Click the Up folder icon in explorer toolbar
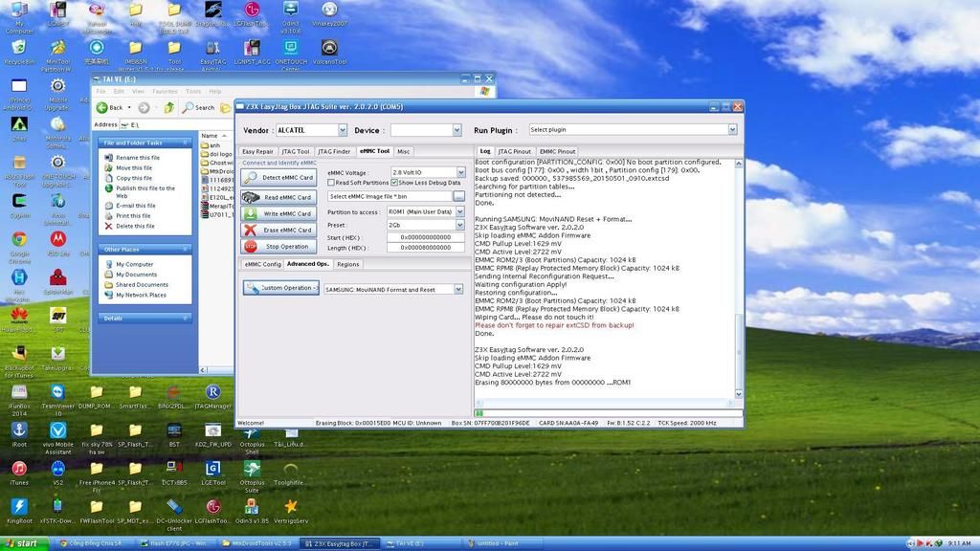The image size is (980, 551). tap(168, 107)
